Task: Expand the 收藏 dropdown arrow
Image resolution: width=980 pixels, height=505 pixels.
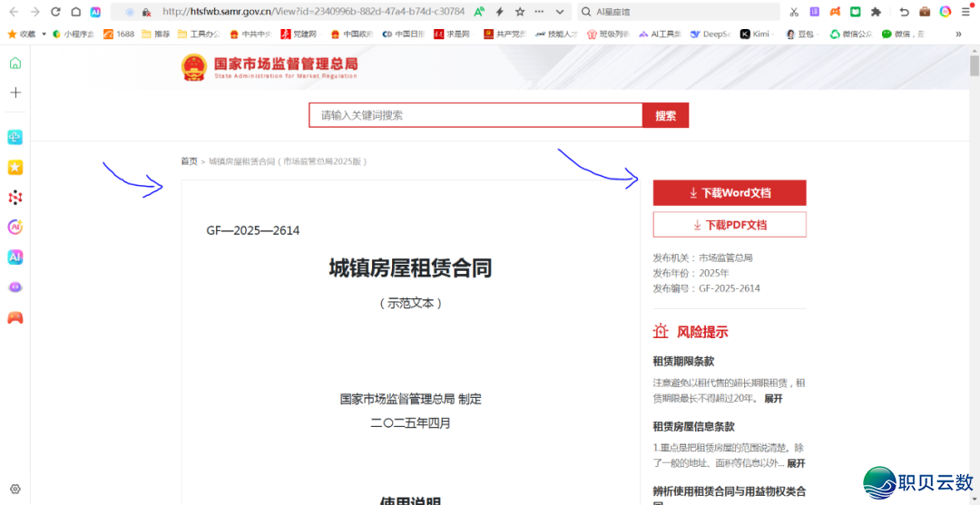Action: (44, 34)
